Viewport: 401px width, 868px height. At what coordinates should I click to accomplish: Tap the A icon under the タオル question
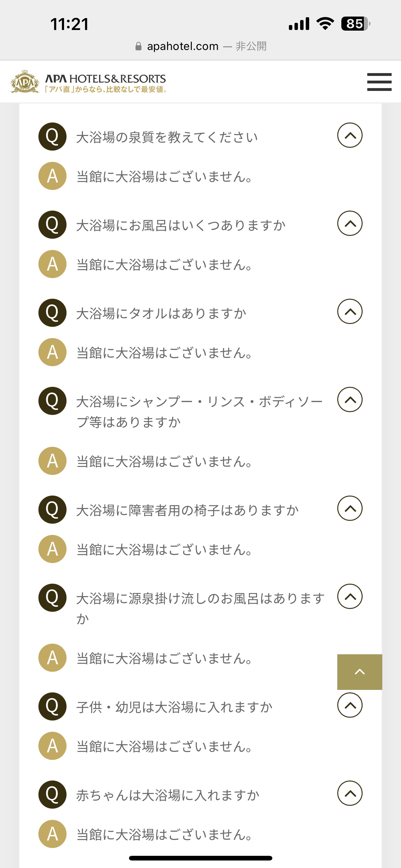click(52, 352)
